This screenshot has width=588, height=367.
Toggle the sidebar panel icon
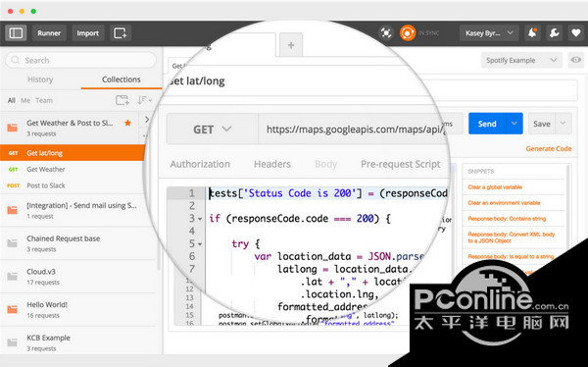(x=16, y=33)
